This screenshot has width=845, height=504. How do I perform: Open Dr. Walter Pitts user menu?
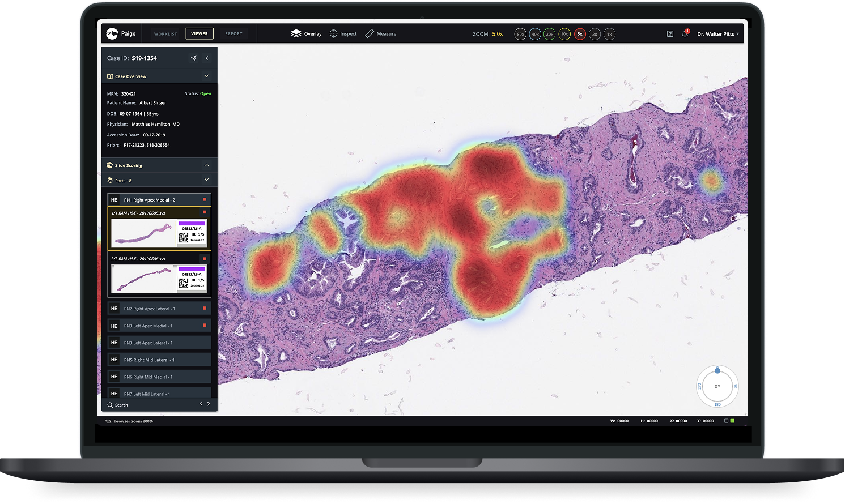click(x=718, y=34)
